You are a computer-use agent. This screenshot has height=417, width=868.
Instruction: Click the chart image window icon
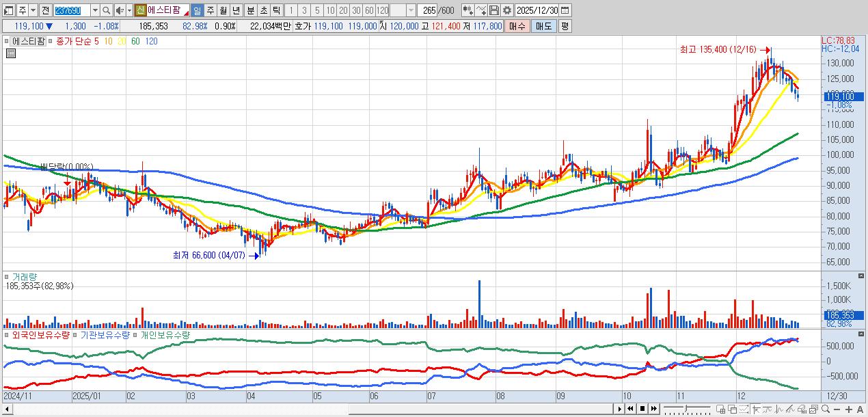pyautogui.click(x=813, y=409)
